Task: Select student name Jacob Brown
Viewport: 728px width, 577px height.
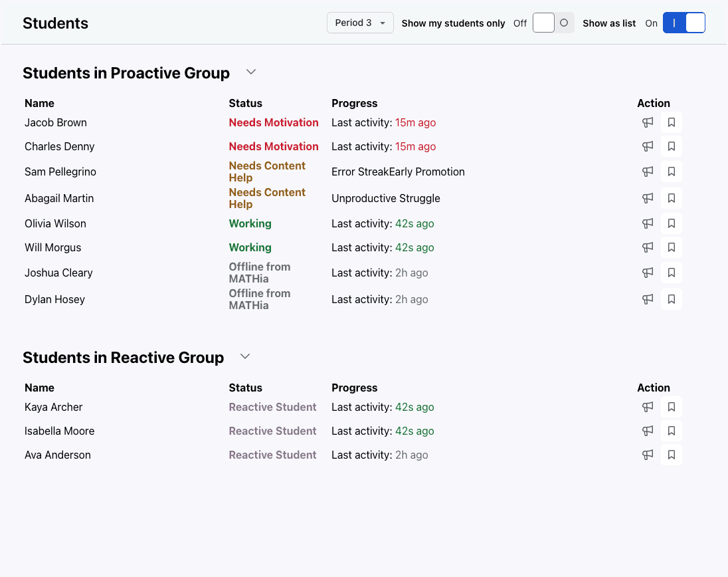Action: click(x=56, y=123)
